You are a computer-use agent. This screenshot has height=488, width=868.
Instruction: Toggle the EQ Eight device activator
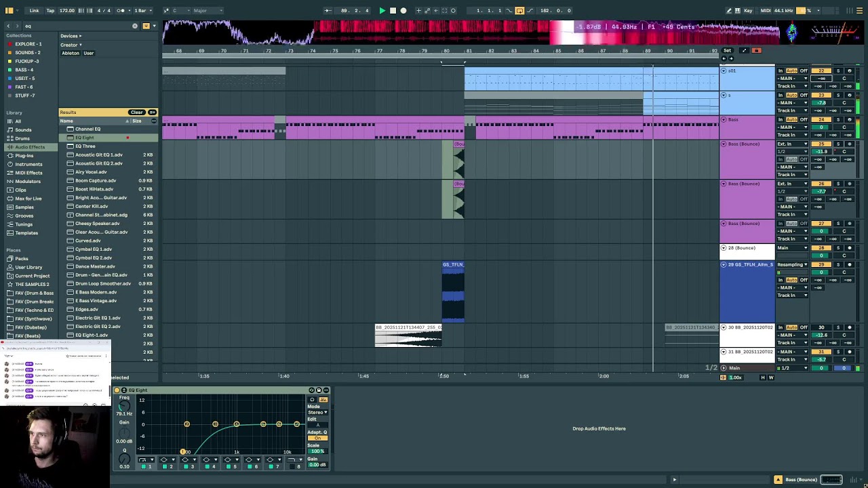tap(117, 390)
